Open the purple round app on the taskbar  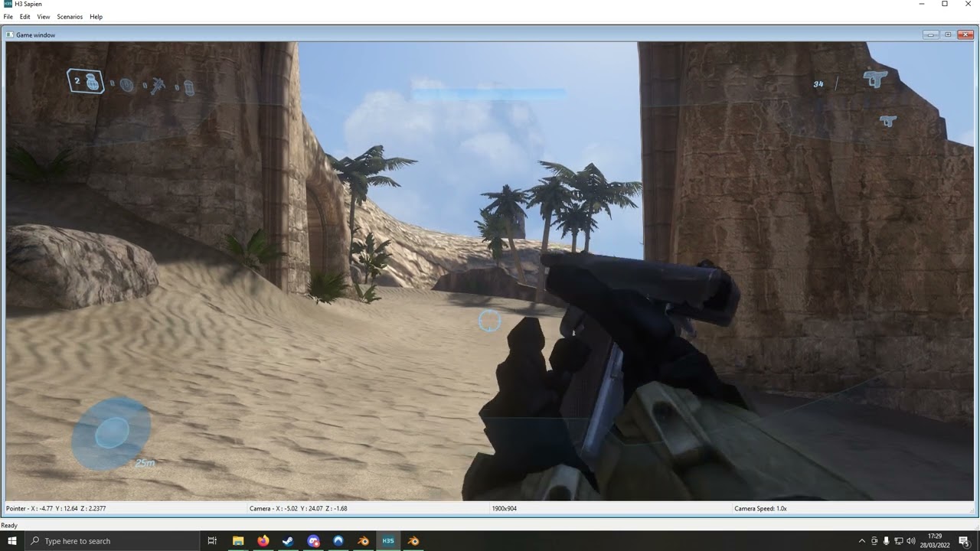(x=313, y=541)
